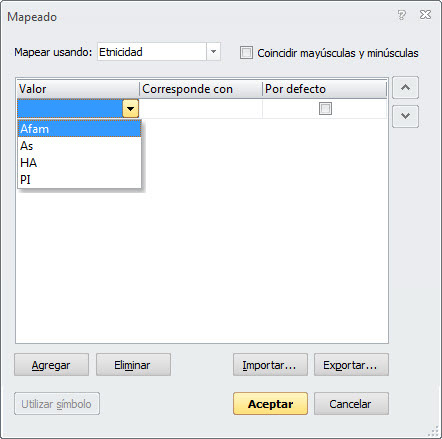Viewport: 442px width, 439px height.
Task: Open the help question mark icon
Action: click(x=402, y=15)
